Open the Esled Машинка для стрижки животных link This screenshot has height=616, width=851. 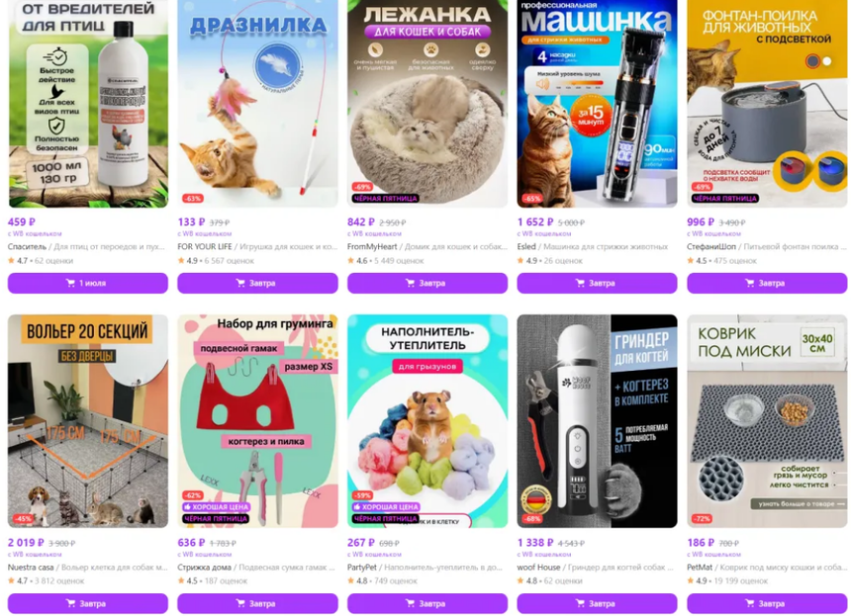pyautogui.click(x=592, y=247)
